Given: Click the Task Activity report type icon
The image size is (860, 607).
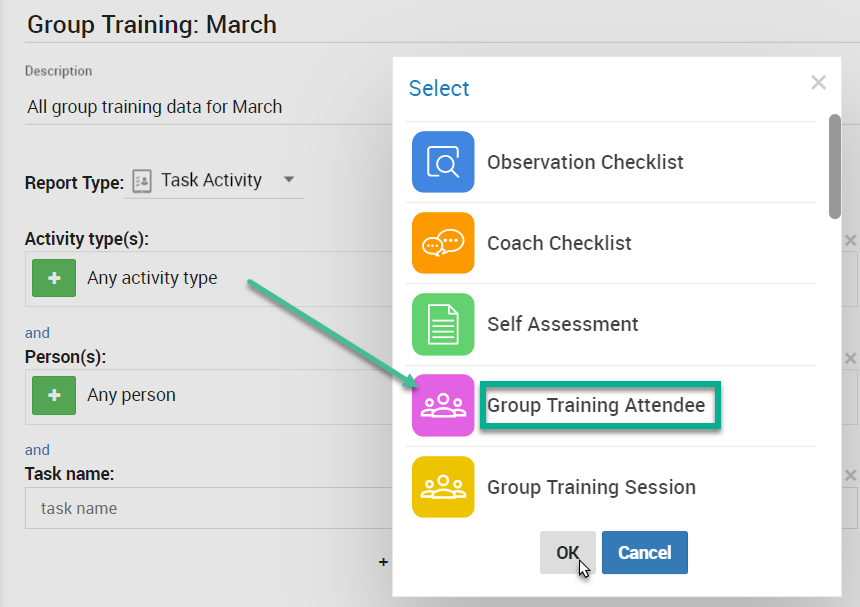Looking at the screenshot, I should point(142,181).
